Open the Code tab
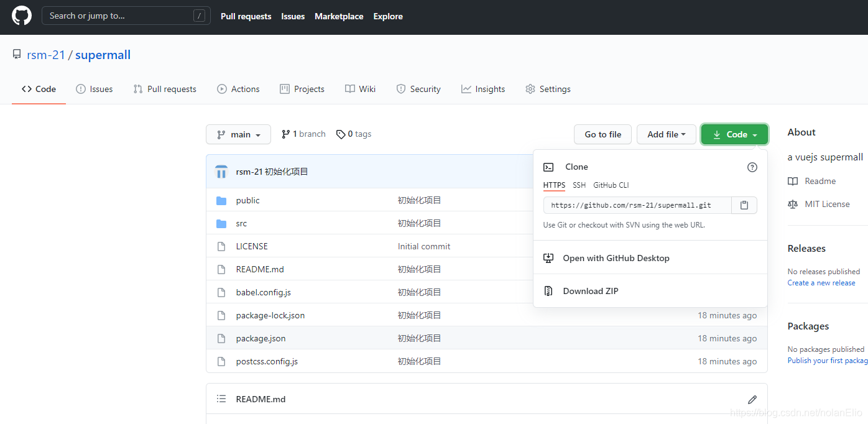 click(39, 89)
